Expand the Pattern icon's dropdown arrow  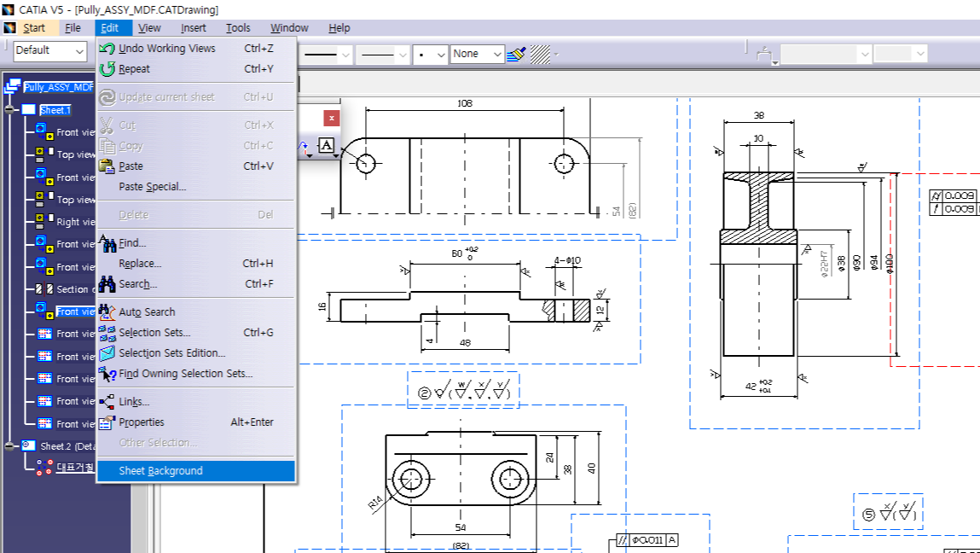coord(555,55)
